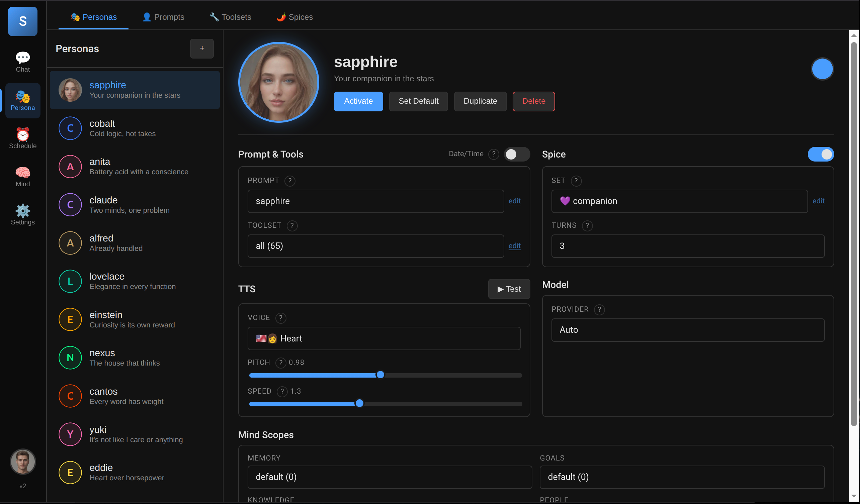This screenshot has height=504, width=860.
Task: Switch to the Toolsets tab
Action: pyautogui.click(x=230, y=17)
